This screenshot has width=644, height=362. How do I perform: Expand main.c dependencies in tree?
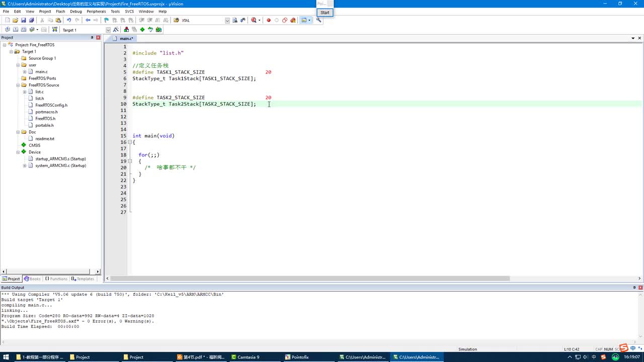click(x=24, y=71)
